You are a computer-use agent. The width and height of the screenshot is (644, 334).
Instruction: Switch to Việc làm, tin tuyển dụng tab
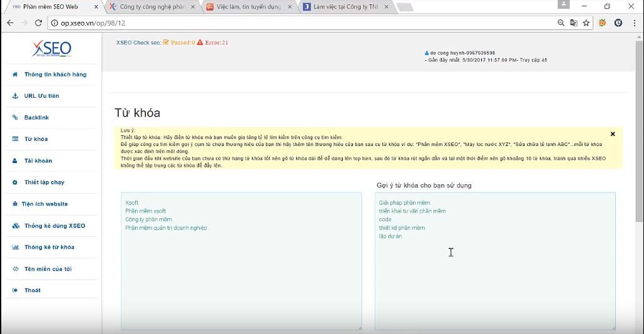pyautogui.click(x=249, y=7)
